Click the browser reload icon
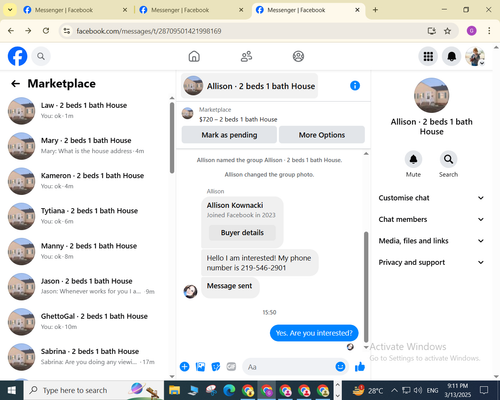Screen dimensions: 500x400 click(x=46, y=31)
